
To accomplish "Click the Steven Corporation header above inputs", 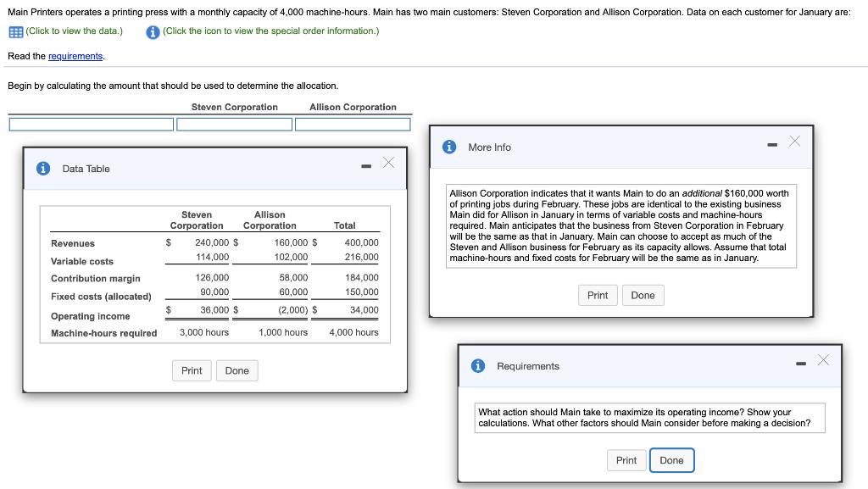I will pyautogui.click(x=234, y=107).
